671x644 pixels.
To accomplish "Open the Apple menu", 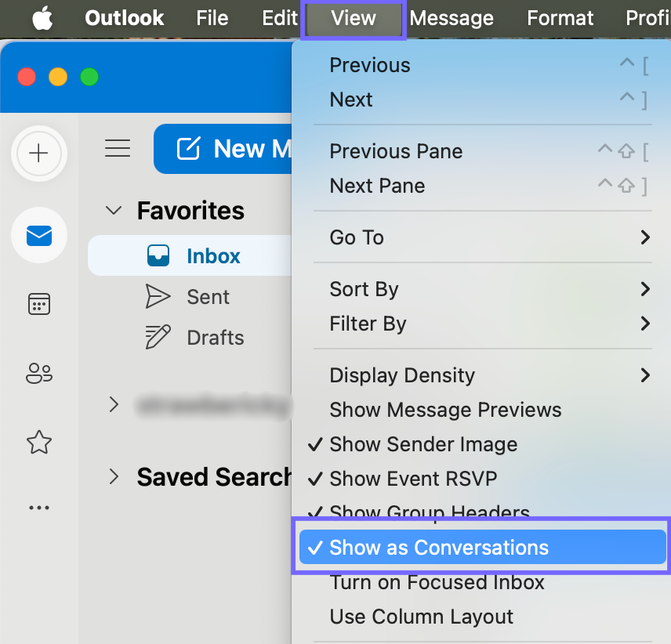I will [42, 18].
